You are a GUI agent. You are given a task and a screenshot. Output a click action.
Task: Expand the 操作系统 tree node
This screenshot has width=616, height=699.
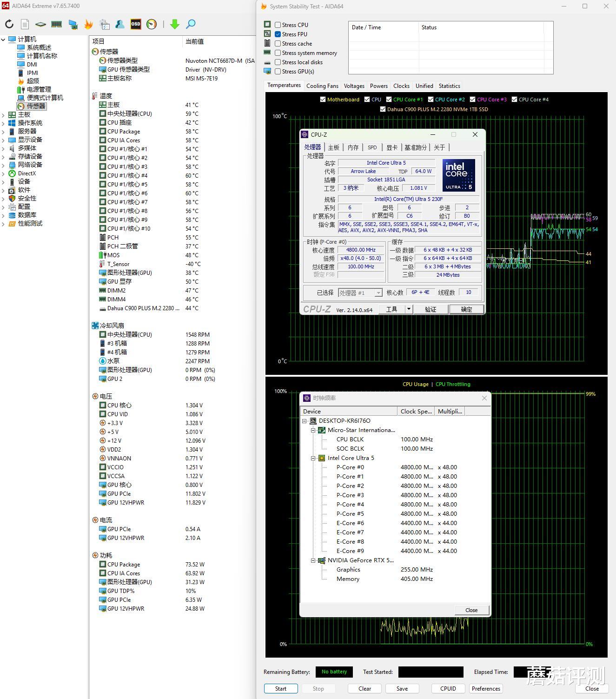point(3,123)
